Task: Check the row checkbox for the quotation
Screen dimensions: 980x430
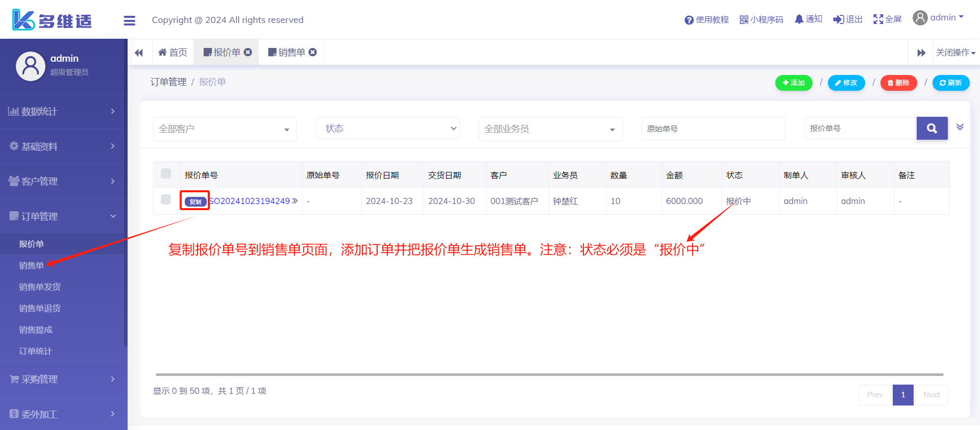Action: pos(166,199)
